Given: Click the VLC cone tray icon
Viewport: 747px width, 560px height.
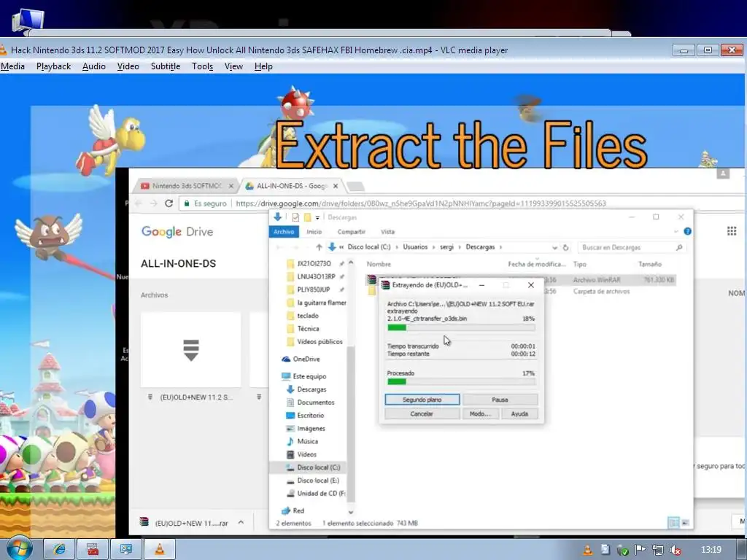Looking at the screenshot, I should pyautogui.click(x=588, y=550).
